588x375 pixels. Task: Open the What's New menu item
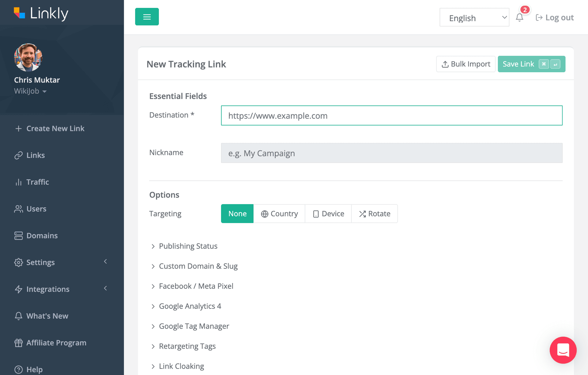pyautogui.click(x=47, y=316)
